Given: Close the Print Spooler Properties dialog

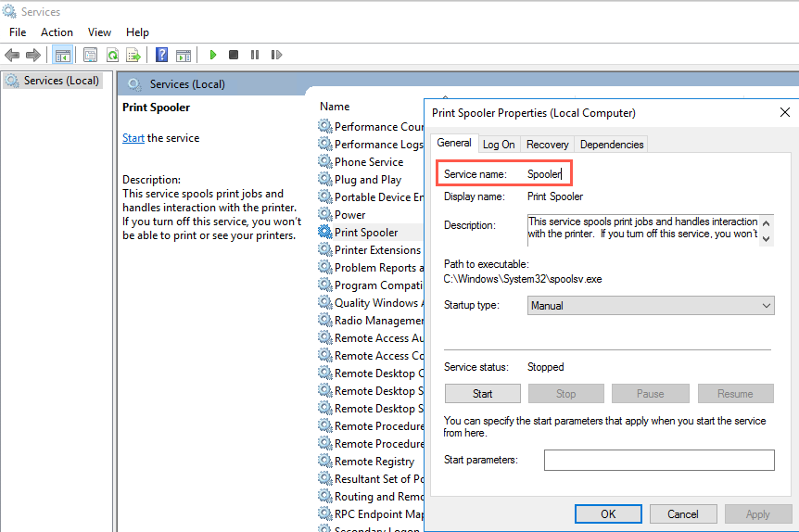Looking at the screenshot, I should pos(785,112).
